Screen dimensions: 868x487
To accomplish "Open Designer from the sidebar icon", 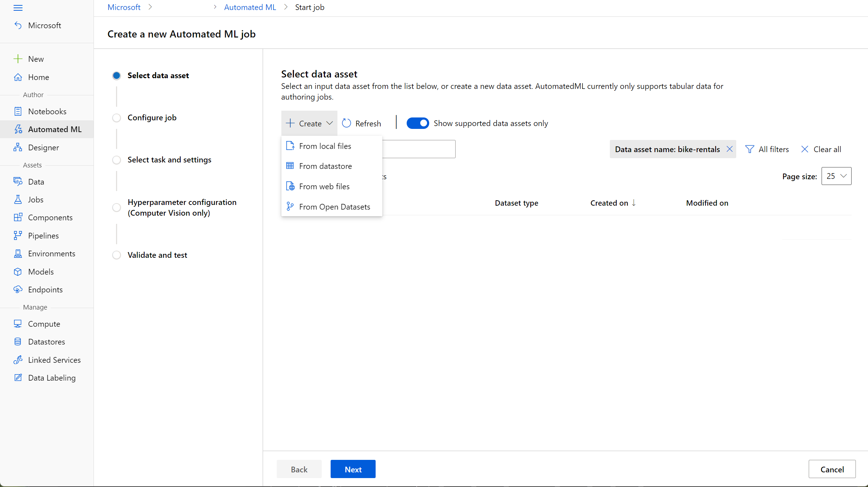I will point(18,147).
